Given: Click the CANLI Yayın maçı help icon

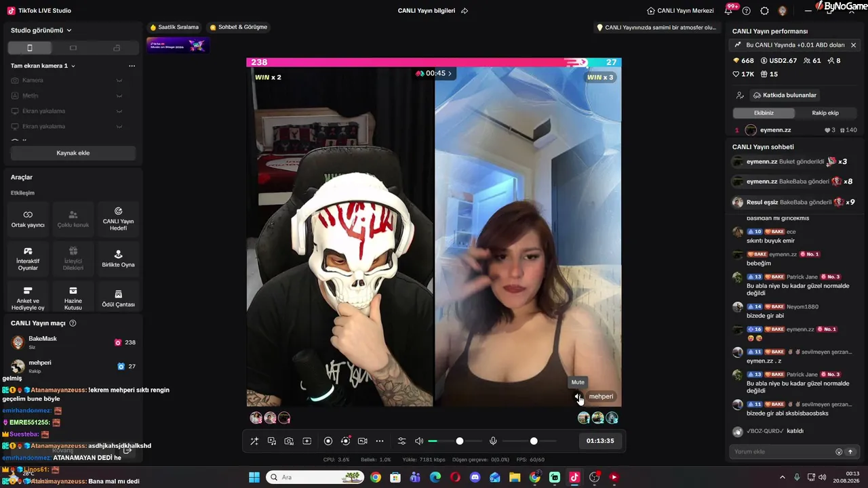Looking at the screenshot, I should [73, 323].
